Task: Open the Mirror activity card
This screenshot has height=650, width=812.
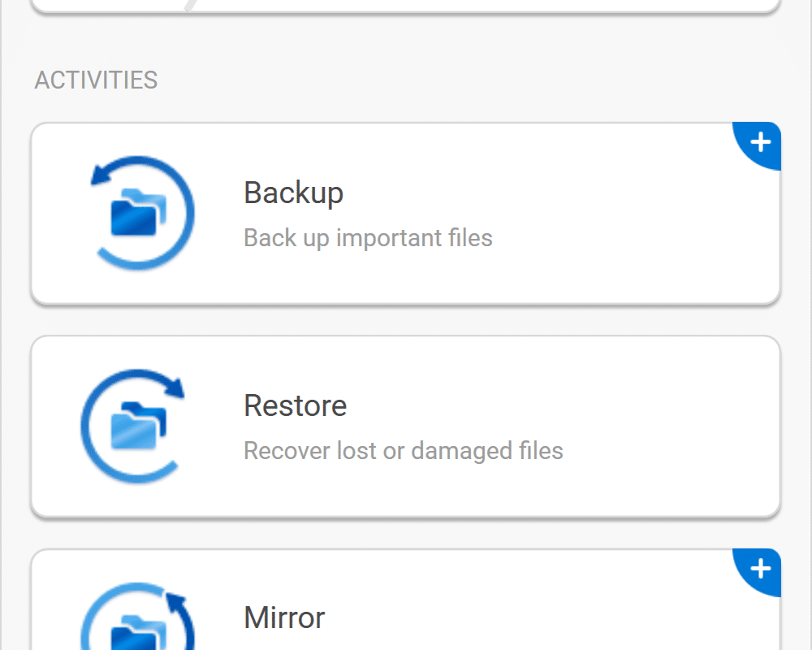Action: tap(405, 600)
